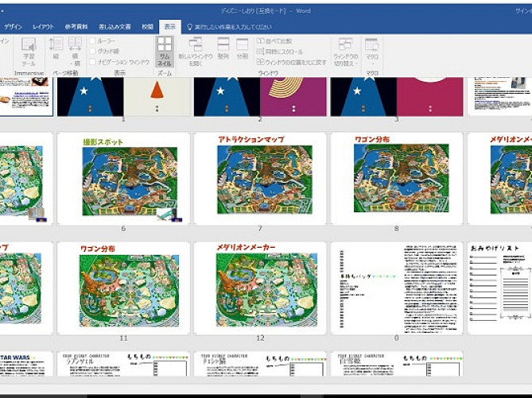Open the 撮影スポット page thumbnail
This screenshot has width=532, height=398.
[123, 179]
